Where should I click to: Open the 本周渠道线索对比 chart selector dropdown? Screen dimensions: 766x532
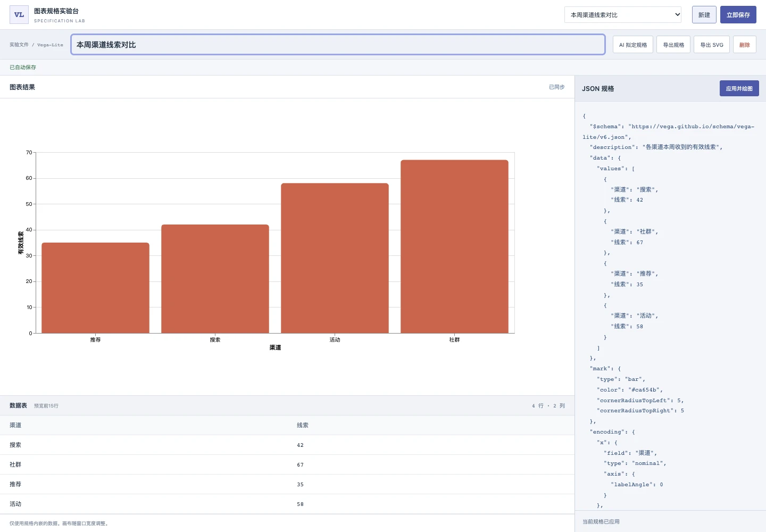pos(623,15)
